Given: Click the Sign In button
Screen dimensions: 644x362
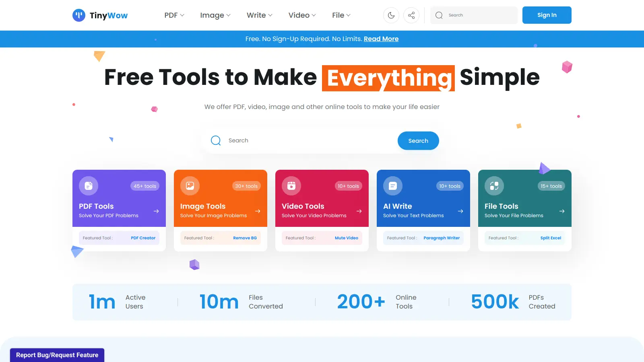Looking at the screenshot, I should pyautogui.click(x=547, y=15).
